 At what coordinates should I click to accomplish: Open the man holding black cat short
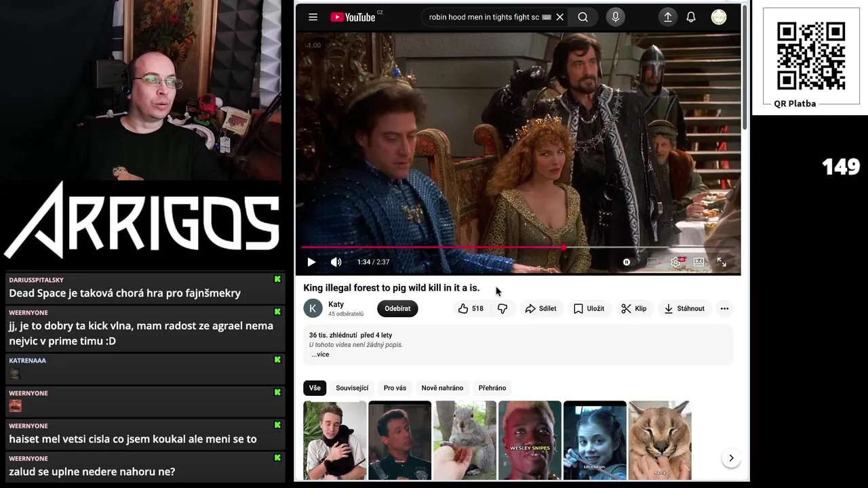pyautogui.click(x=335, y=441)
